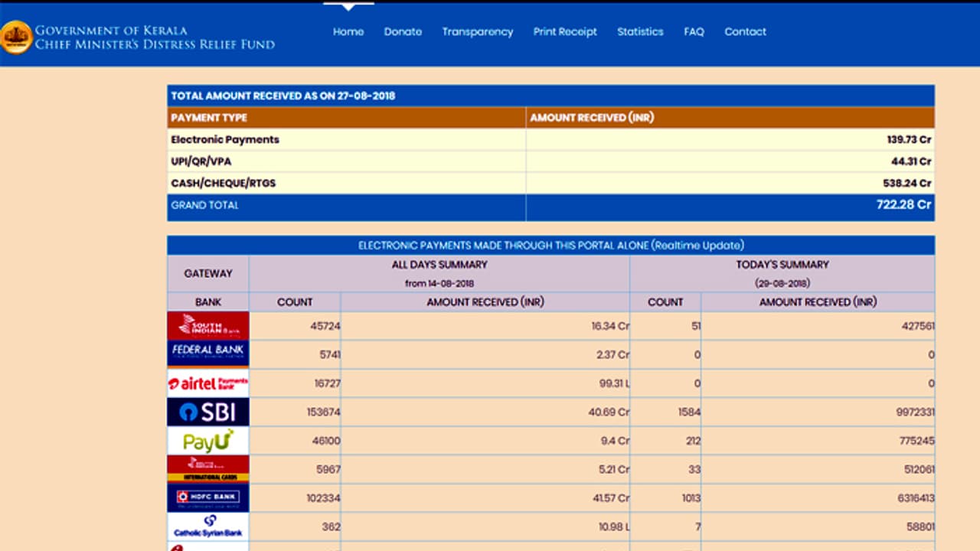Click the Government of Kerala emblem logo

[x=16, y=37]
